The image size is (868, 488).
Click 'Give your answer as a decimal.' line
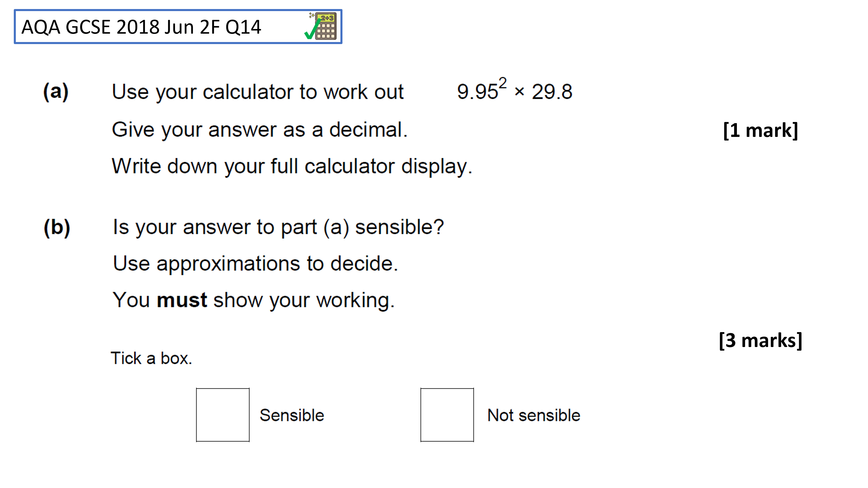[260, 130]
